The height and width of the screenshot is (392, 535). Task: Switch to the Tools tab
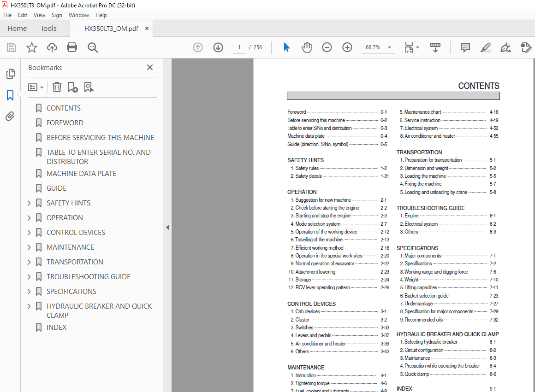48,29
